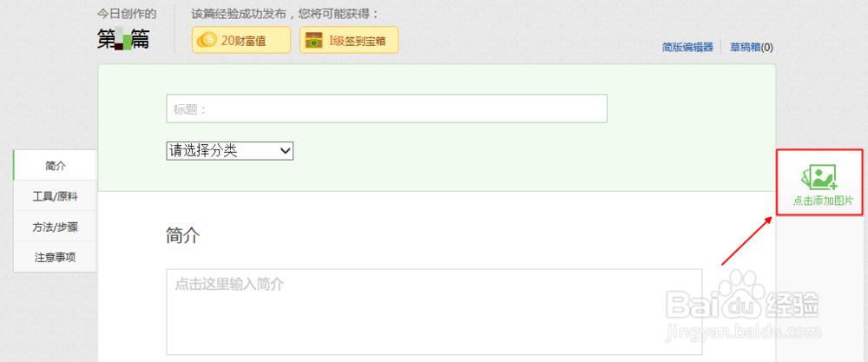Click the 20财富值 reward text
The width and height of the screenshot is (868, 362).
click(x=244, y=41)
